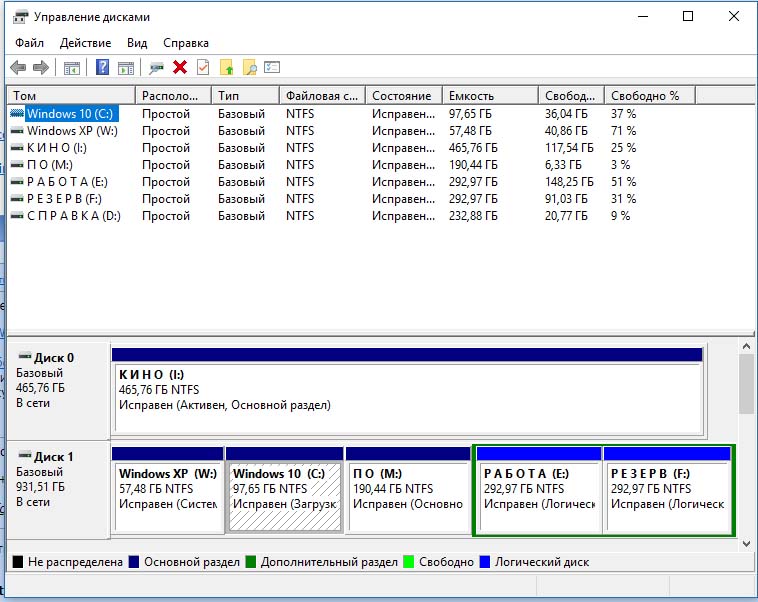
Task: Click the back arrow toolbar icon
Action: click(x=18, y=68)
